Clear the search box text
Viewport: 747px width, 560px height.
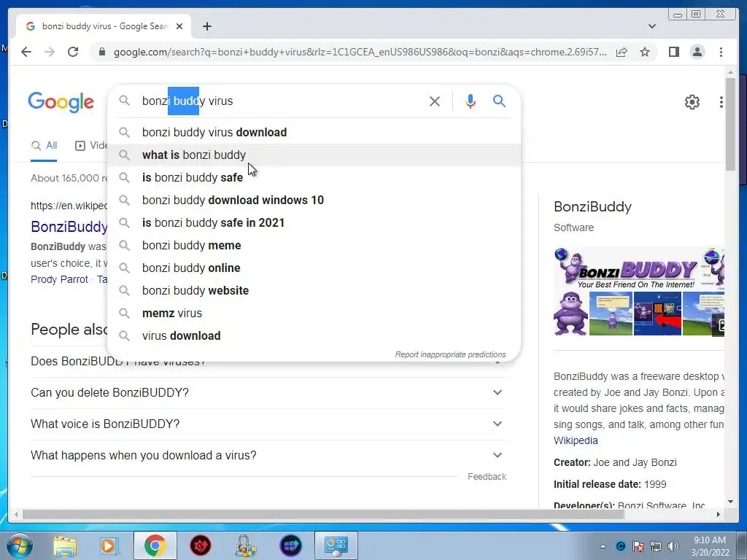(435, 101)
